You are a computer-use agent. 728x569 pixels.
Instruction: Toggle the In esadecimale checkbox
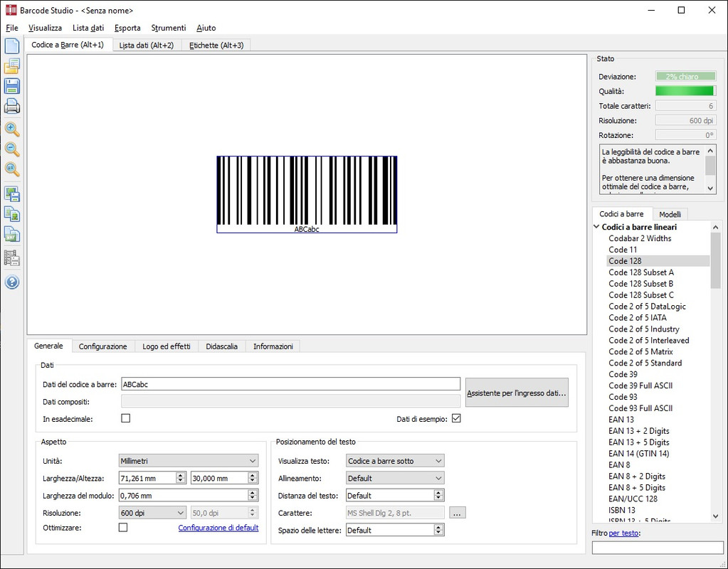coord(125,418)
